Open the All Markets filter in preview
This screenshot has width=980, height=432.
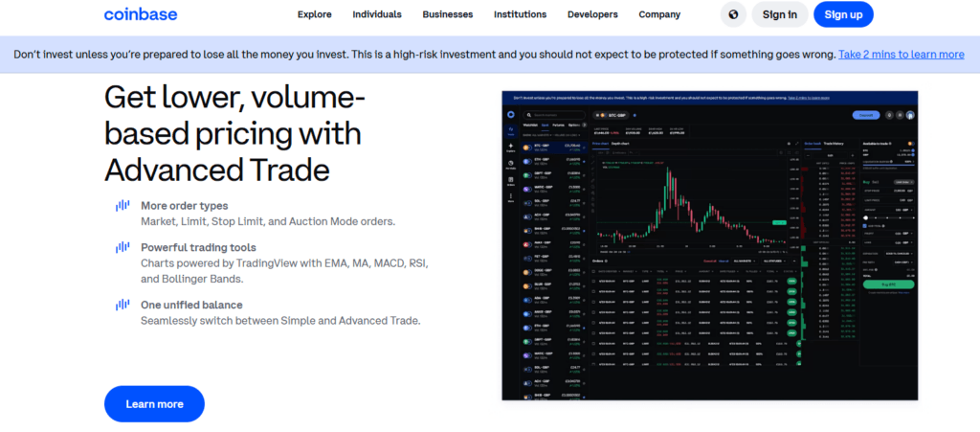(745, 261)
